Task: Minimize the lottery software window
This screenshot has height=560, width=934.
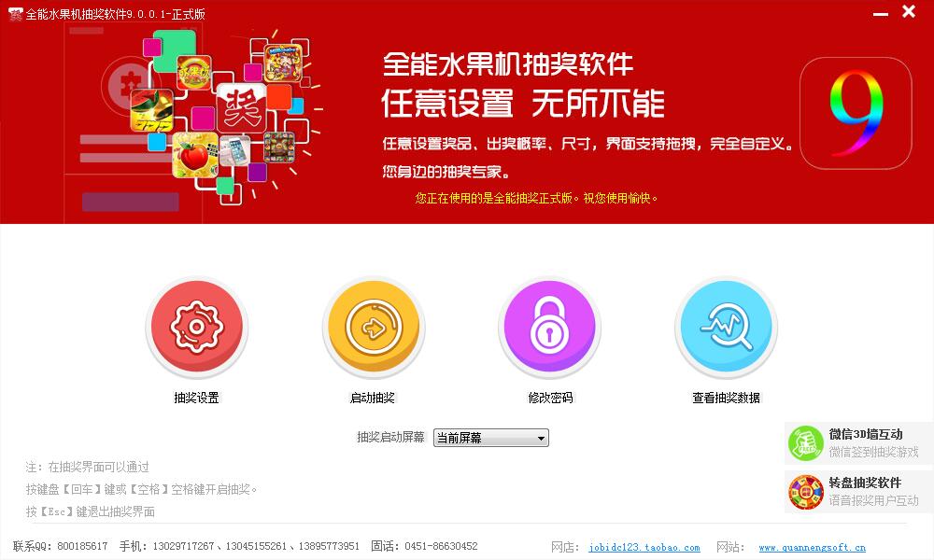Action: coord(881,13)
